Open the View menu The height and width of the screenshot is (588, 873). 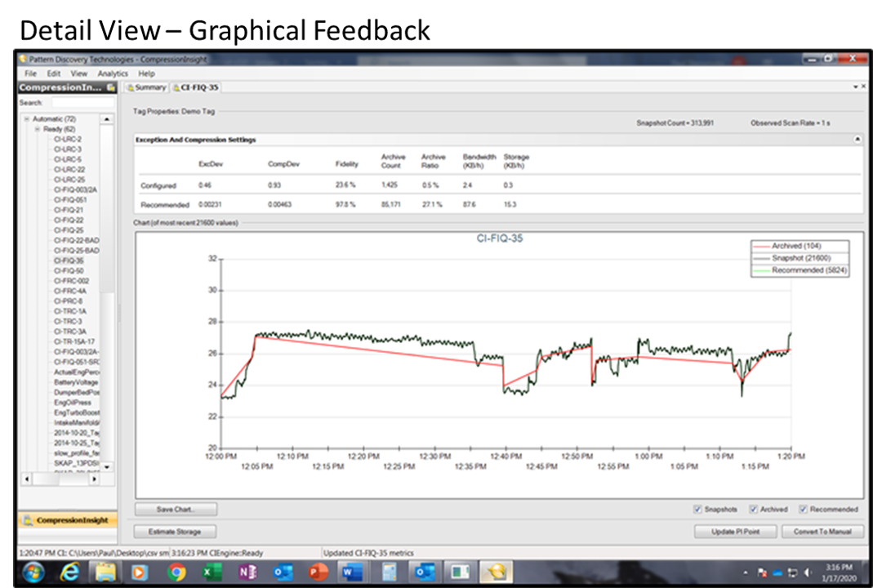(78, 73)
